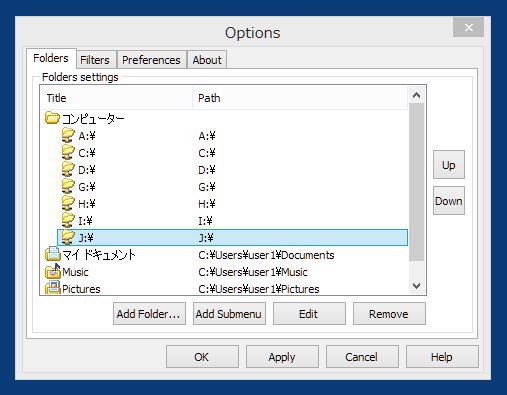
Task: Open the About tab
Action: coord(207,60)
